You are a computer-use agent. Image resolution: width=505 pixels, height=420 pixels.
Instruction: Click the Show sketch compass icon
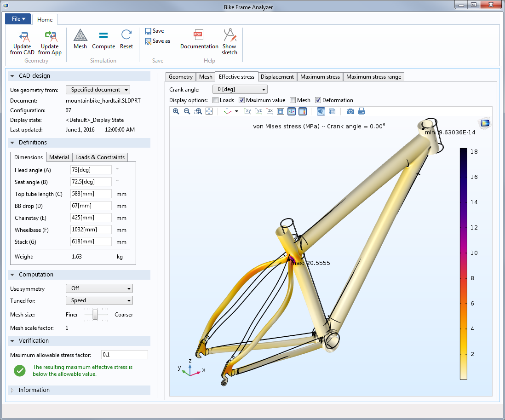tap(230, 35)
